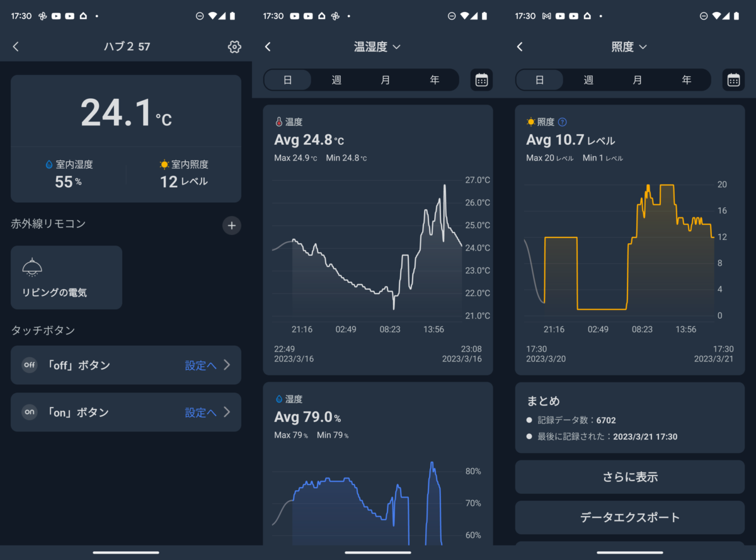Tap the round on icon in touch buttons

[x=30, y=412]
